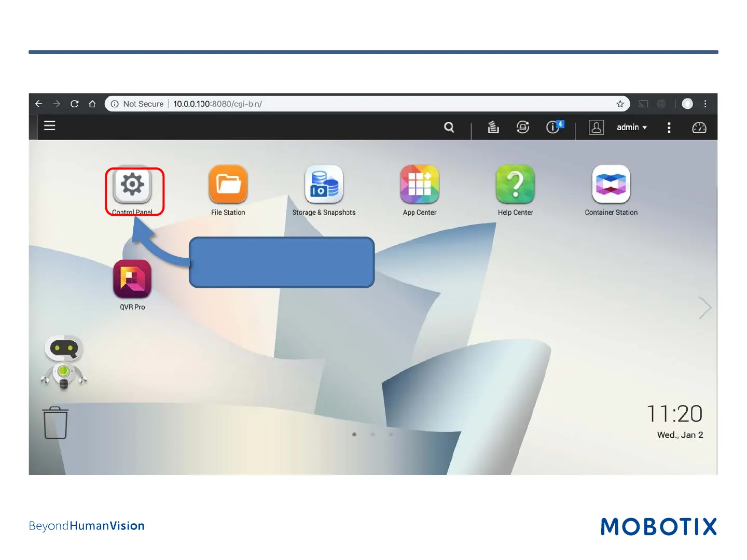Open the App Center
This screenshot has height=560, width=747.
[420, 185]
